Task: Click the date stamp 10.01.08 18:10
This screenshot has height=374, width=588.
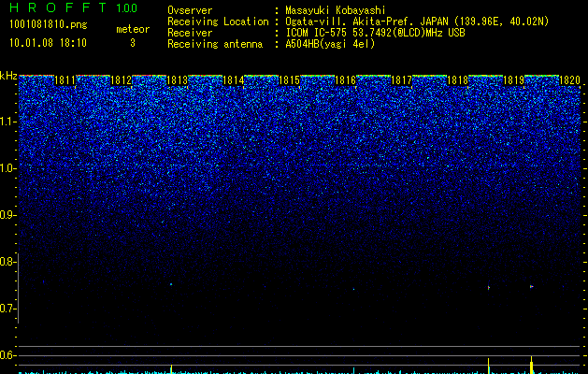Action: tap(48, 43)
